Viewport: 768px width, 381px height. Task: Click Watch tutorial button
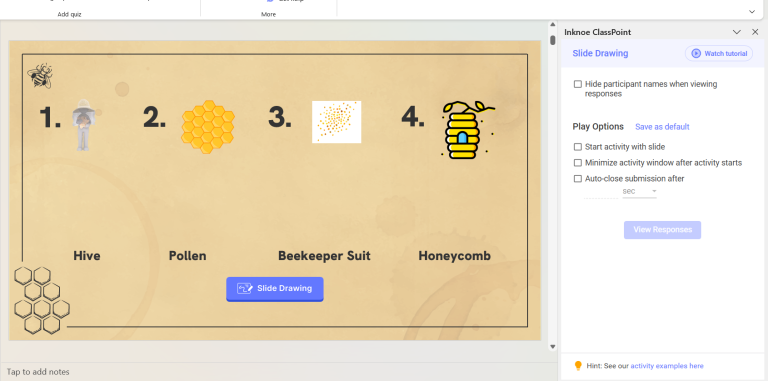point(719,53)
